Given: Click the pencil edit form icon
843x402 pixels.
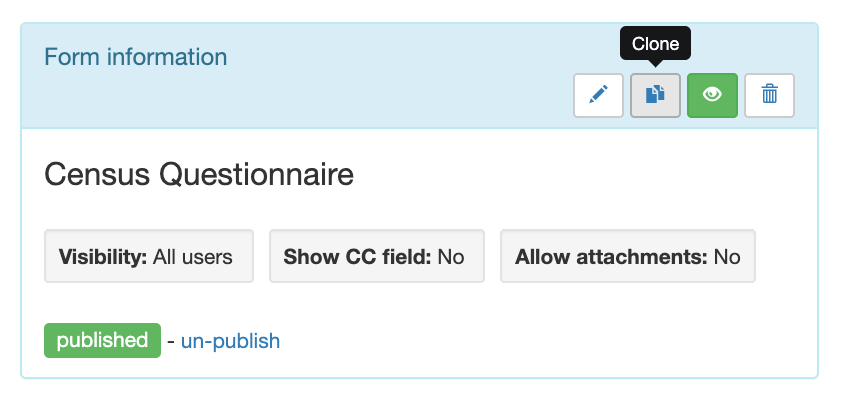Looking at the screenshot, I should click(598, 95).
